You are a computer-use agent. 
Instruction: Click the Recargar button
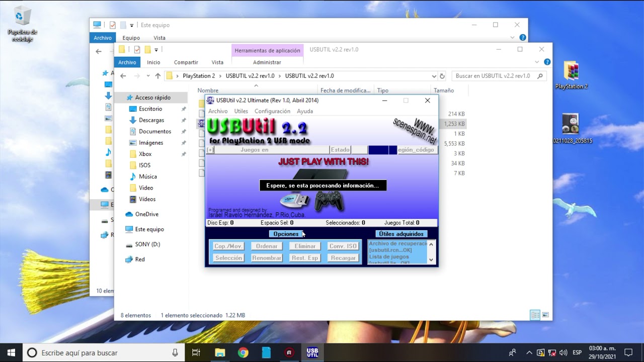(343, 258)
